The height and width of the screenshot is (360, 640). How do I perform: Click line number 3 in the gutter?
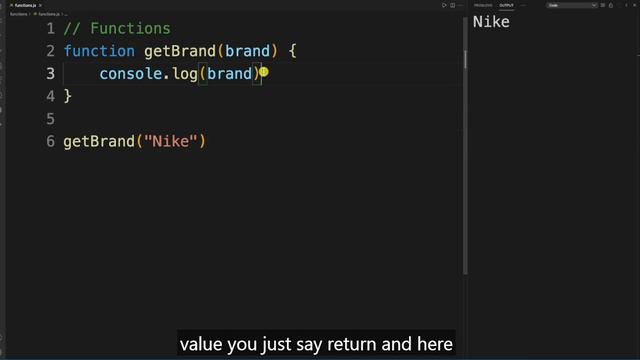[x=50, y=73]
